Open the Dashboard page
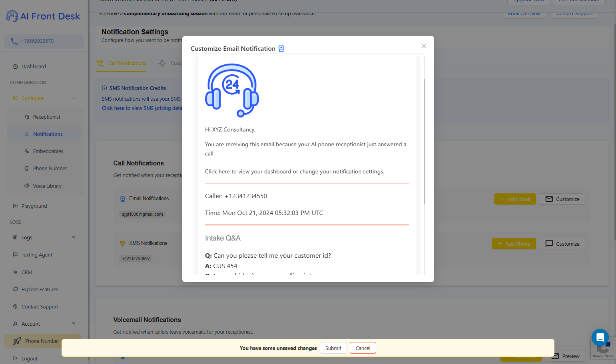616x364 pixels. click(x=34, y=67)
